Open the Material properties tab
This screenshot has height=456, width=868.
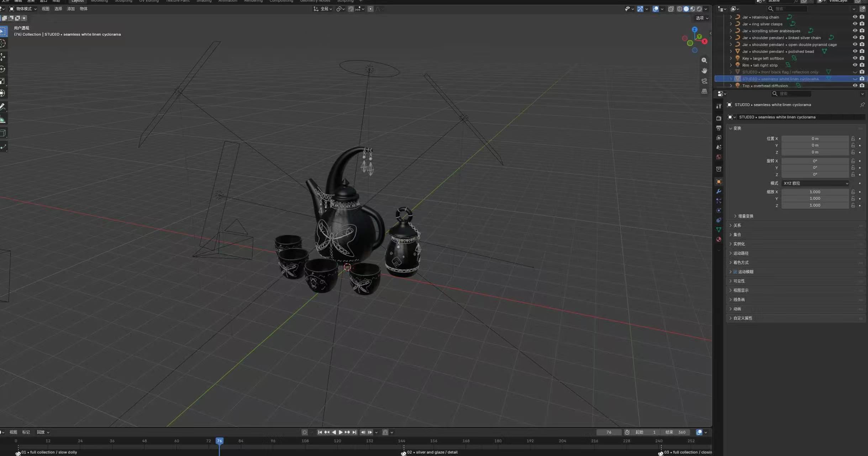click(x=719, y=239)
